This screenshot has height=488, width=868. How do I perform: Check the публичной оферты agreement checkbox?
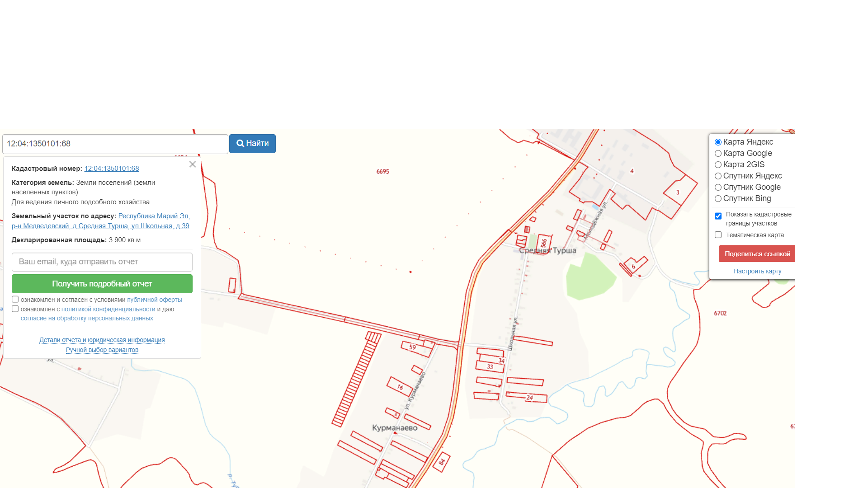pyautogui.click(x=15, y=299)
